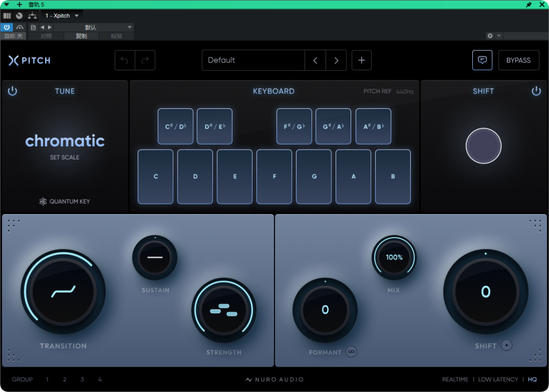The width and height of the screenshot is (549, 392).
Task: Click the circle icon next to Shift label
Action: tap(506, 345)
